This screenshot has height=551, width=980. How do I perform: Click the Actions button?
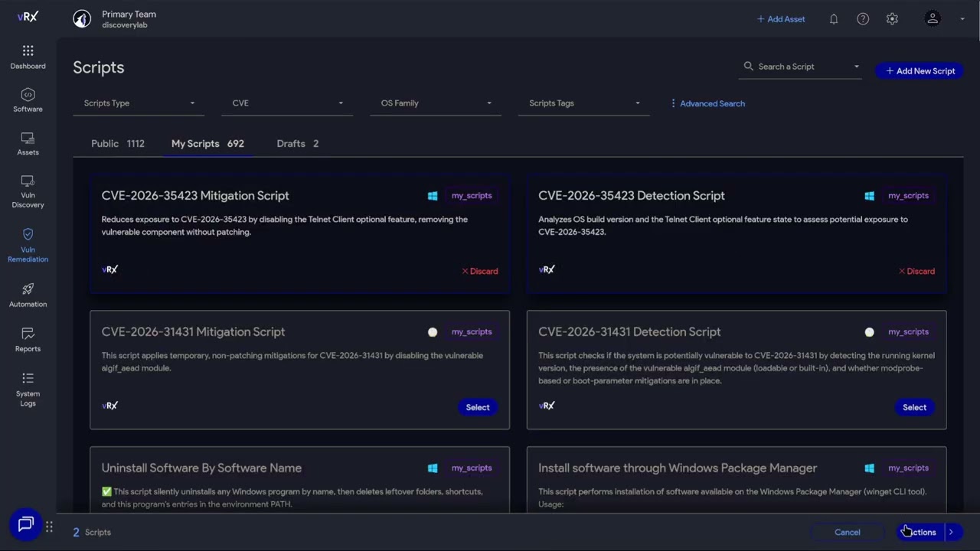921,532
